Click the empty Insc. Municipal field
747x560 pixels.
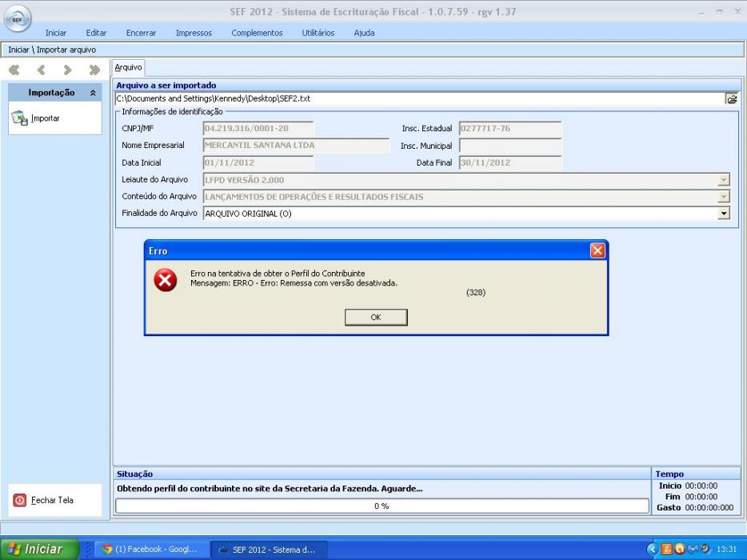click(510, 146)
